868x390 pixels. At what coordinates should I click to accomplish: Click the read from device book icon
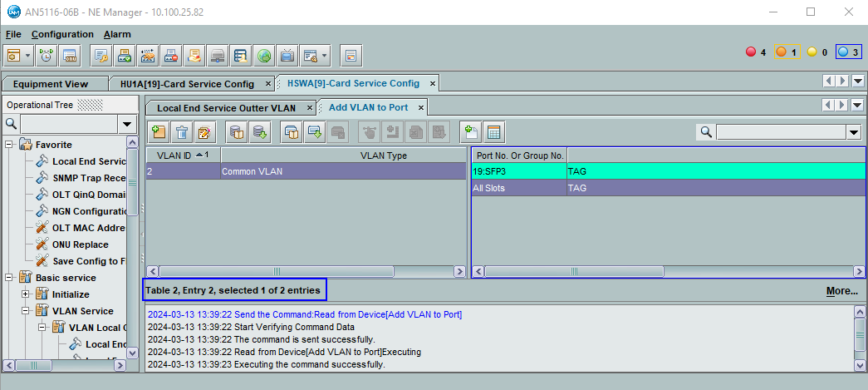point(292,132)
